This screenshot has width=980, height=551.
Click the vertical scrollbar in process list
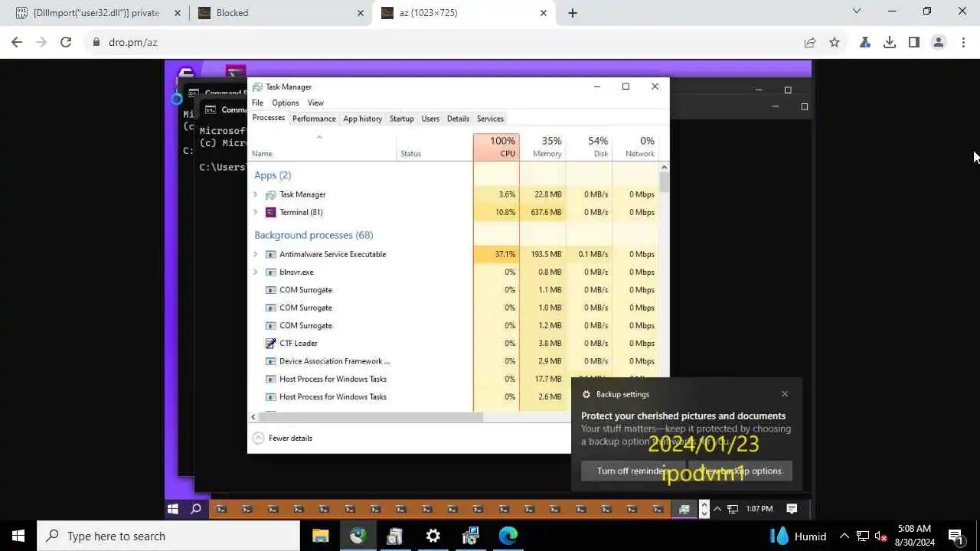point(664,181)
